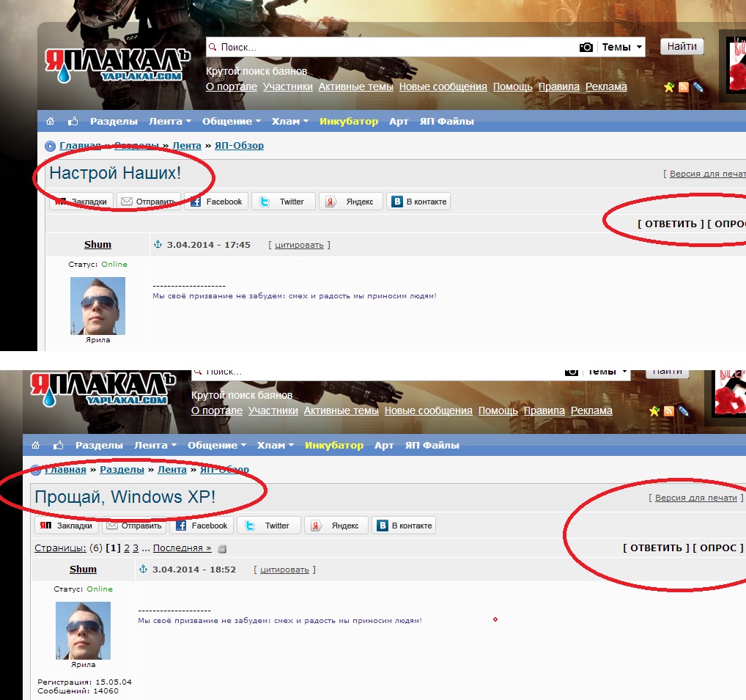Share 'Прощай, Windows XP!' to В контакте
This screenshot has width=746, height=700.
click(404, 526)
